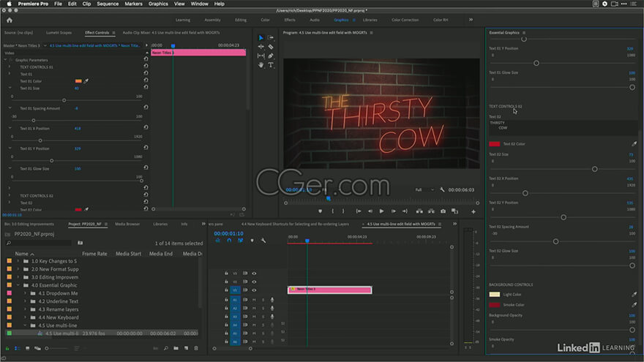The image size is (644, 362).
Task: Toggle V3 track output eye
Action: pos(254,274)
